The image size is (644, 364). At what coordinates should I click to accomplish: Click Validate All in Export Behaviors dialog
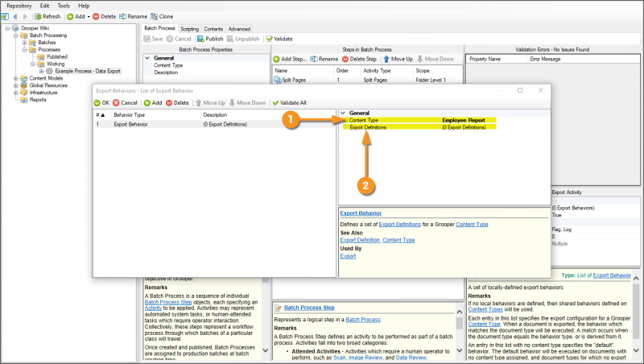coord(289,103)
